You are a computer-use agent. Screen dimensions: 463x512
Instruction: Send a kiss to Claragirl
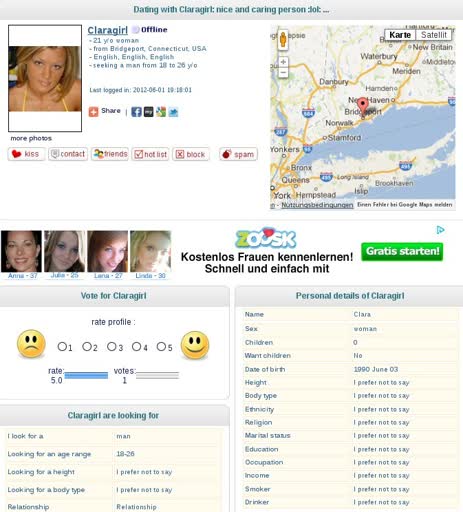(26, 154)
